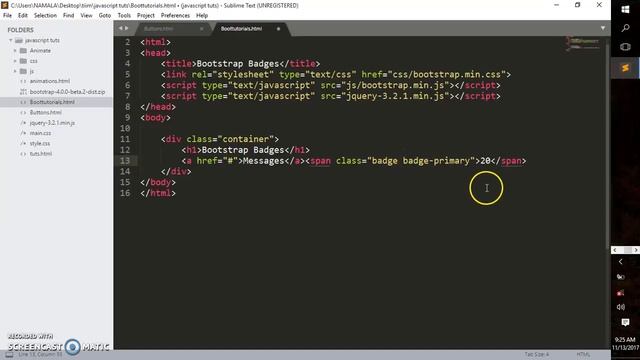Click the javascript tuts folder icon
The image size is (640, 360).
[x=19, y=40]
